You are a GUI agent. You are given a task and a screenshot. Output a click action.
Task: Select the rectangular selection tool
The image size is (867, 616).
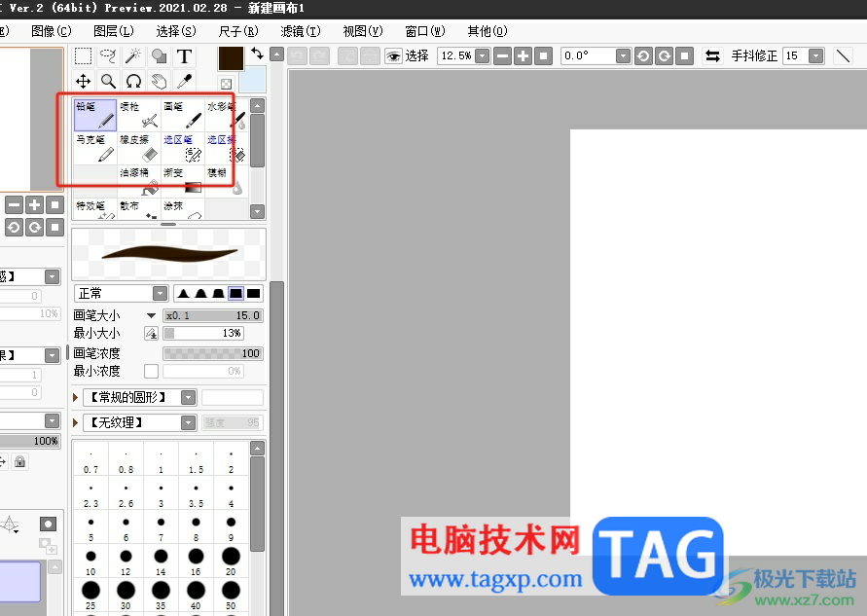point(83,55)
